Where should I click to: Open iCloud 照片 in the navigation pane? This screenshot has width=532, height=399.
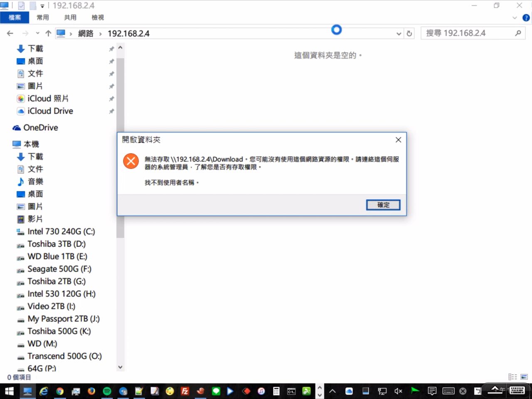[x=48, y=99]
